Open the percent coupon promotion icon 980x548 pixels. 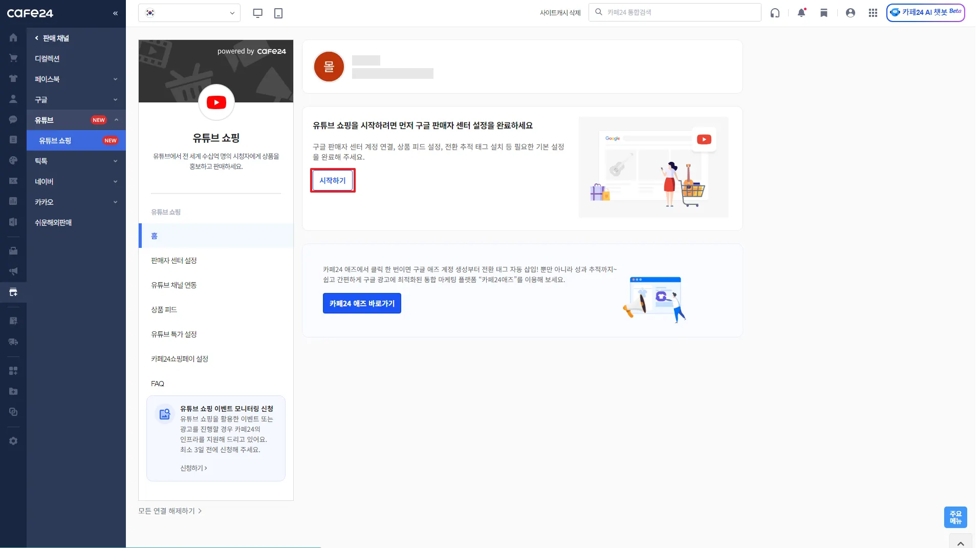click(13, 181)
